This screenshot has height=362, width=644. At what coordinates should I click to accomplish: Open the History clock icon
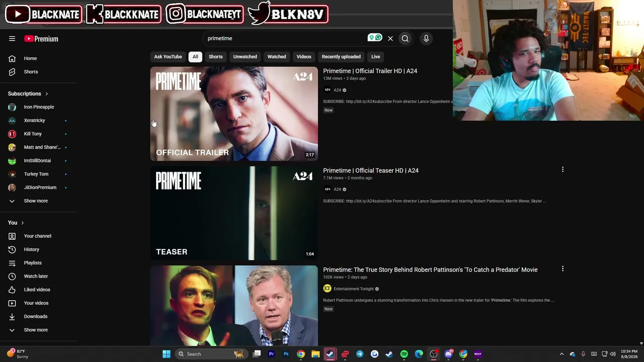12,249
